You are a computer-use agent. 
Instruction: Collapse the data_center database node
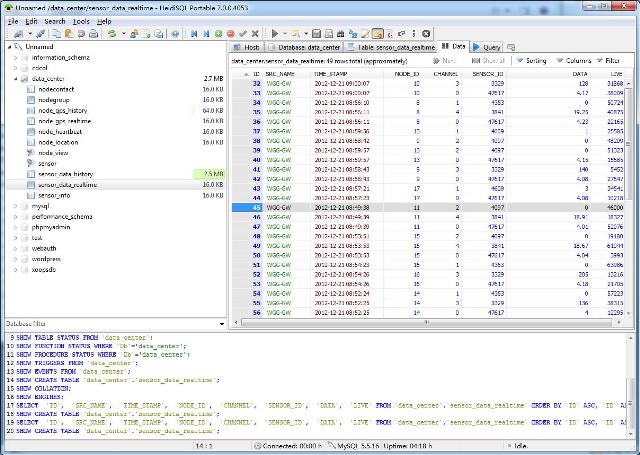pyautogui.click(x=16, y=78)
